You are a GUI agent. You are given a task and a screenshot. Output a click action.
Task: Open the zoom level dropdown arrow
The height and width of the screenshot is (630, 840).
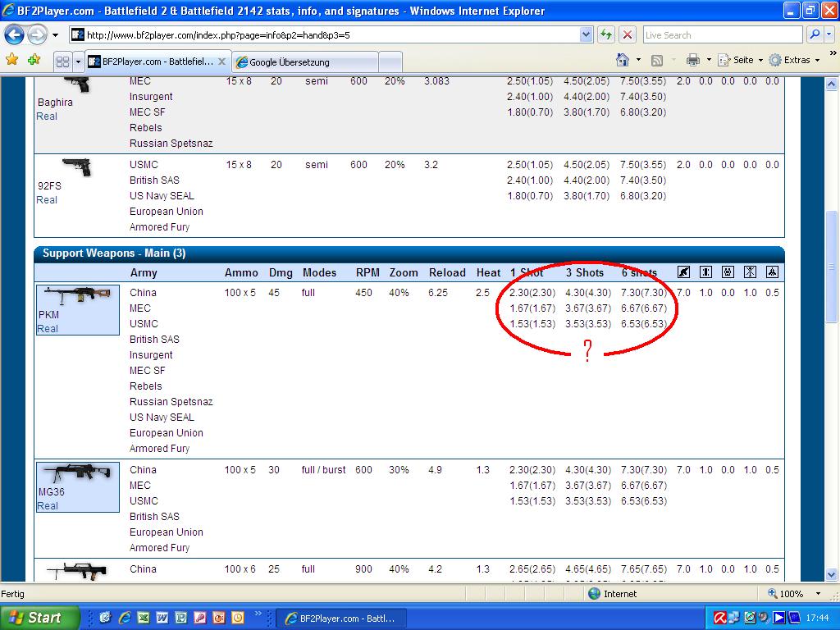[x=818, y=594]
